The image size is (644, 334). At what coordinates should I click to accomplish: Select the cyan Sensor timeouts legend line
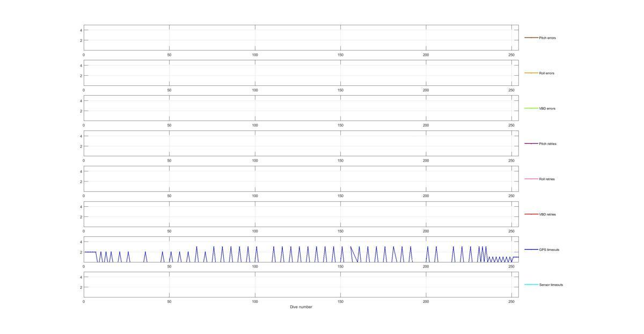click(x=531, y=285)
